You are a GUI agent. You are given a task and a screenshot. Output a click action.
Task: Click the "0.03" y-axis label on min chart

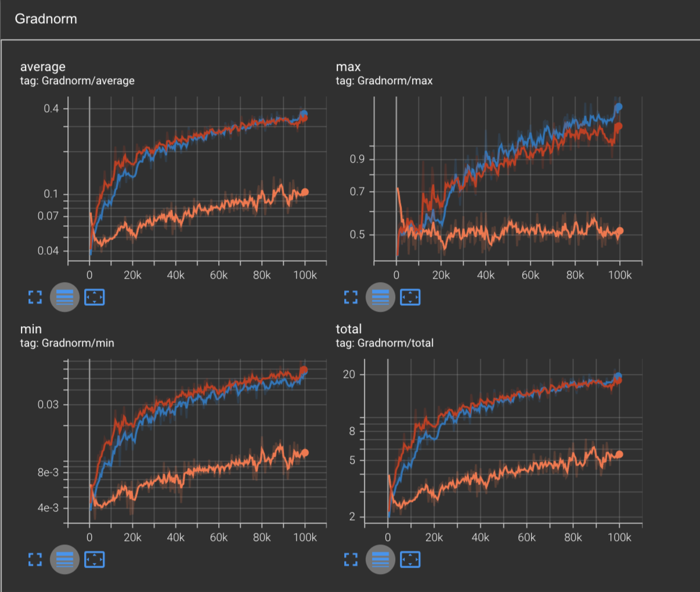[49, 404]
